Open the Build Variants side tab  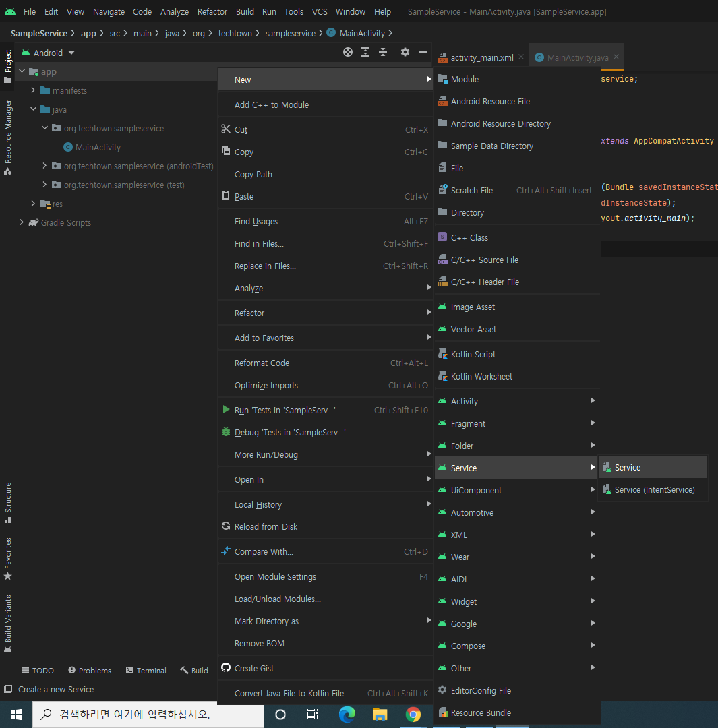(x=8, y=624)
